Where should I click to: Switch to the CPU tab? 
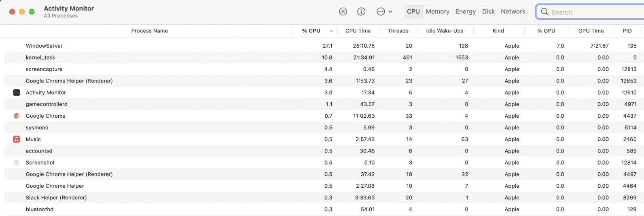coord(413,12)
